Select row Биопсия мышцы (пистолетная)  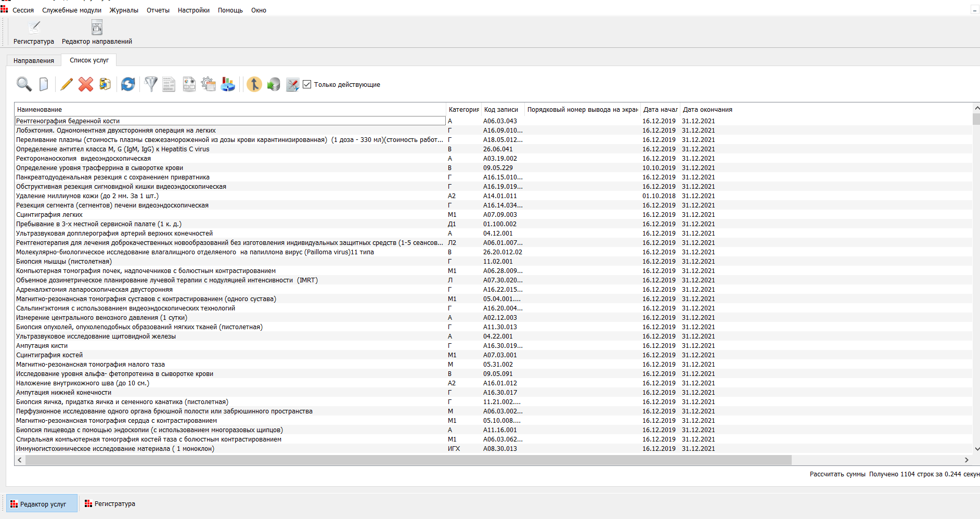click(493, 261)
